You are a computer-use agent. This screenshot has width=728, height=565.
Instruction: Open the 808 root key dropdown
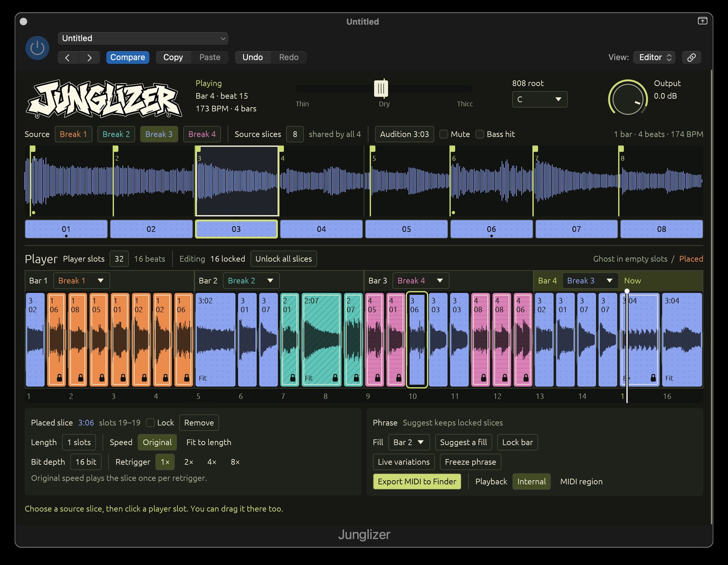(x=540, y=99)
